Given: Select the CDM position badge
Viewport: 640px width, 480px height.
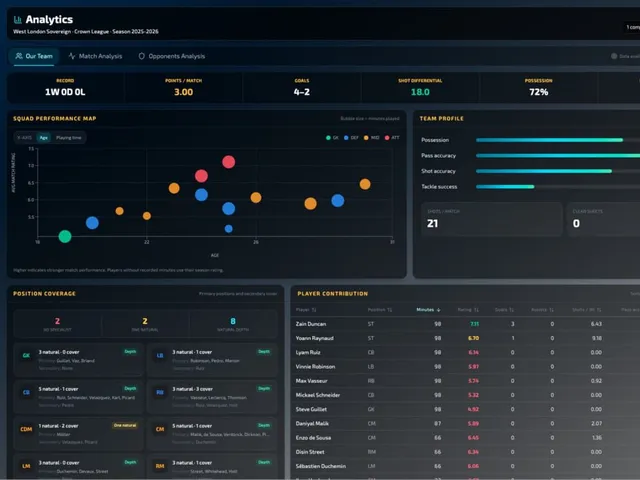Looking at the screenshot, I should point(26,429).
